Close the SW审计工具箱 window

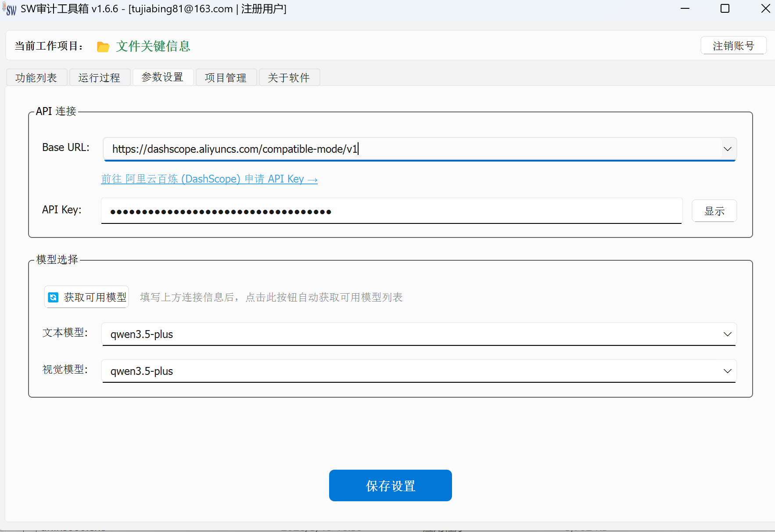(765, 9)
